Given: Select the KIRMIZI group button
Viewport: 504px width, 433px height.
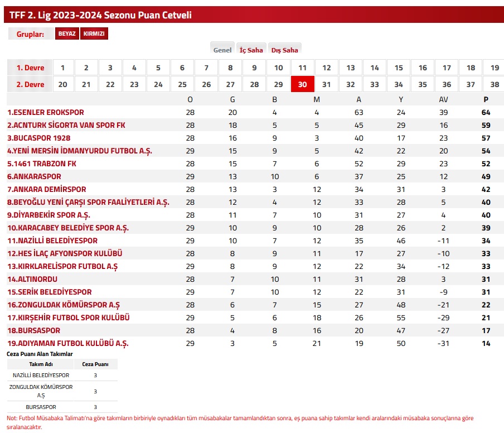Looking at the screenshot, I should 94,33.
